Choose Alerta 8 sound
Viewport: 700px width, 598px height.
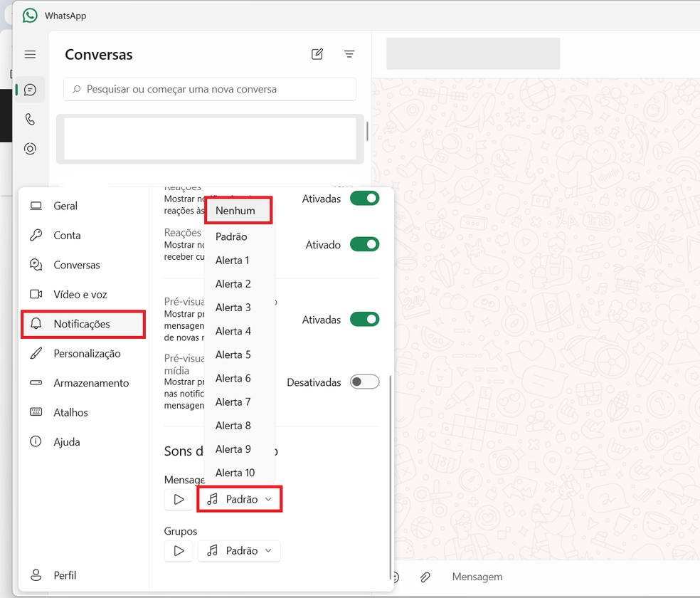pyautogui.click(x=239, y=426)
